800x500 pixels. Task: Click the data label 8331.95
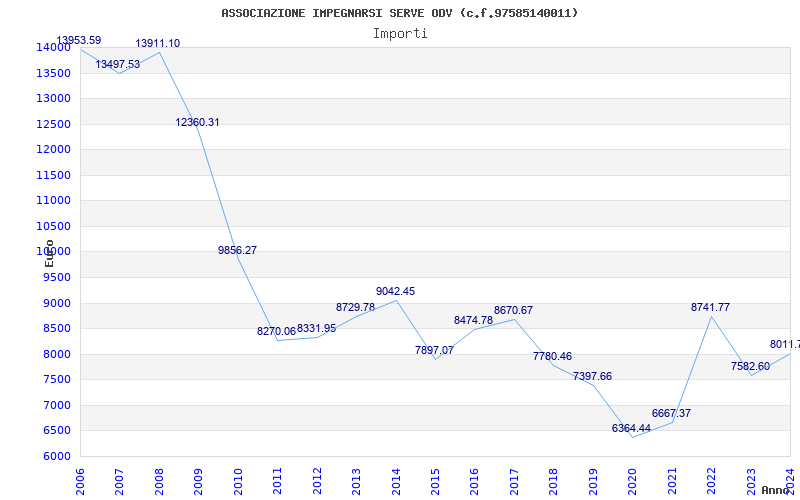pos(316,329)
